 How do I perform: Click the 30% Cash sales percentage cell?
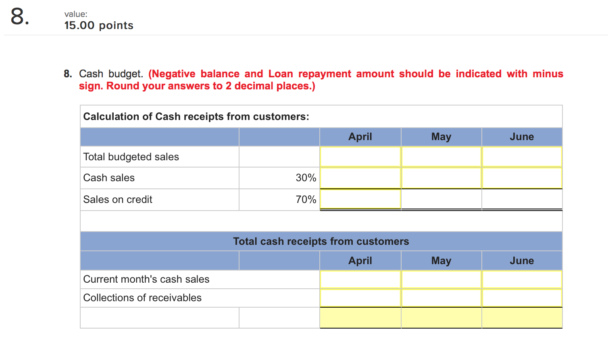tap(279, 178)
